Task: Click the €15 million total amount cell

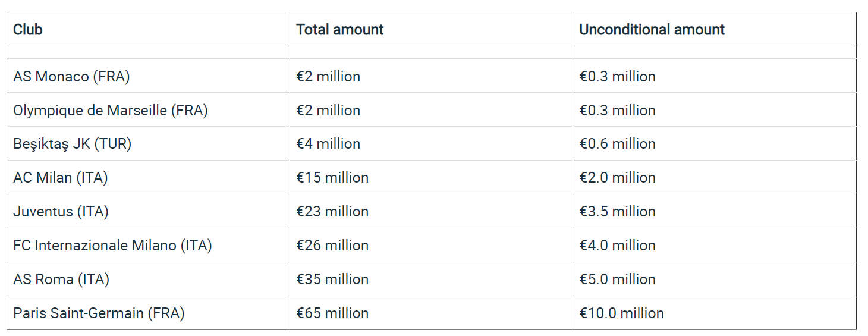Action: (431, 177)
